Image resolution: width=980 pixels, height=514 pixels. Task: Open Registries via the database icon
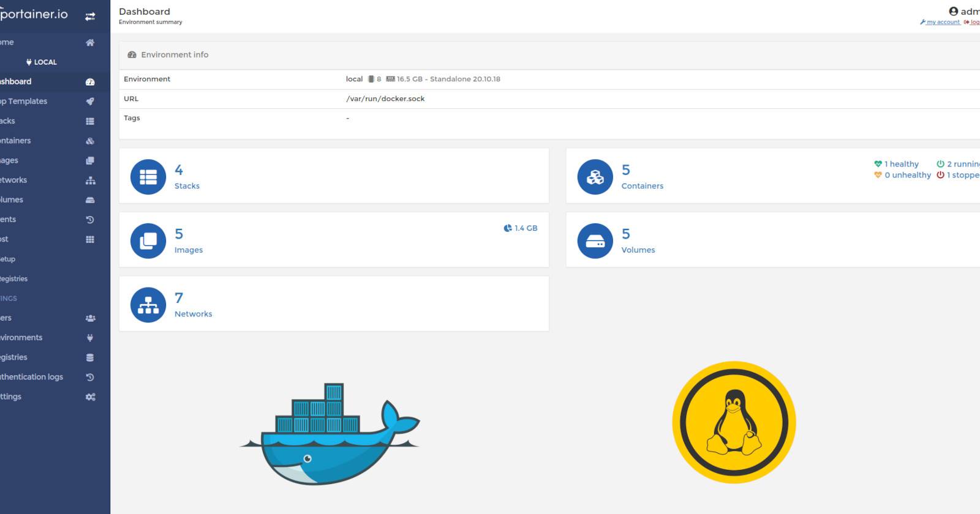click(90, 357)
